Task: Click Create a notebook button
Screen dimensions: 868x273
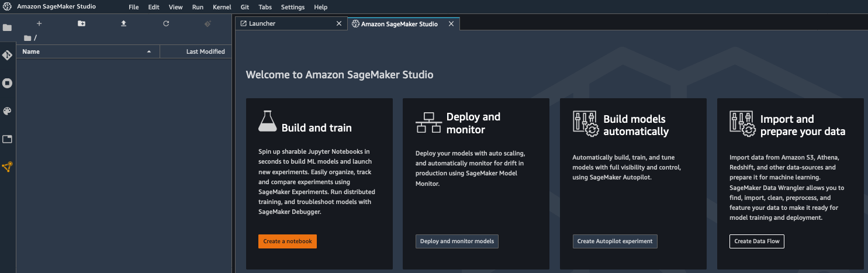Action: [x=288, y=241]
